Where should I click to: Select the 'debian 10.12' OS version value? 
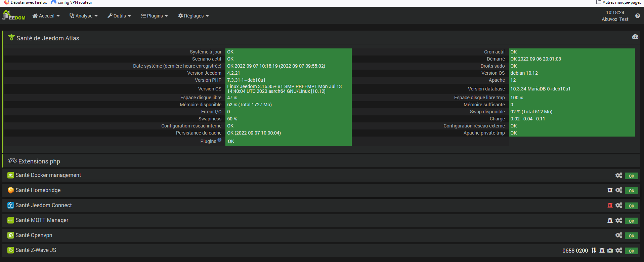tap(524, 73)
